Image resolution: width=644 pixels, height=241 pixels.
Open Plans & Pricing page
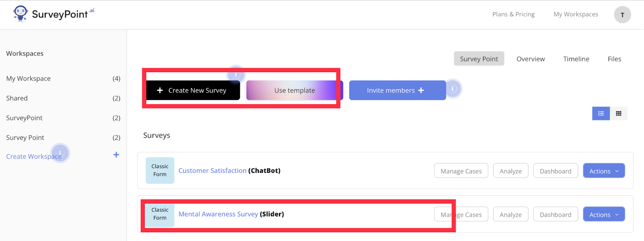[513, 15]
